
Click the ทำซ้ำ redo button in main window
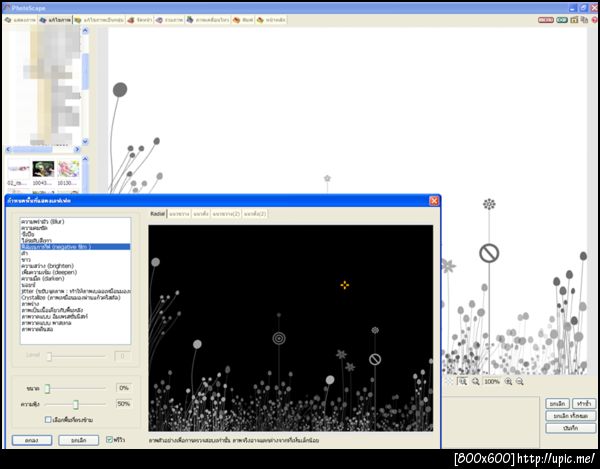pyautogui.click(x=584, y=404)
